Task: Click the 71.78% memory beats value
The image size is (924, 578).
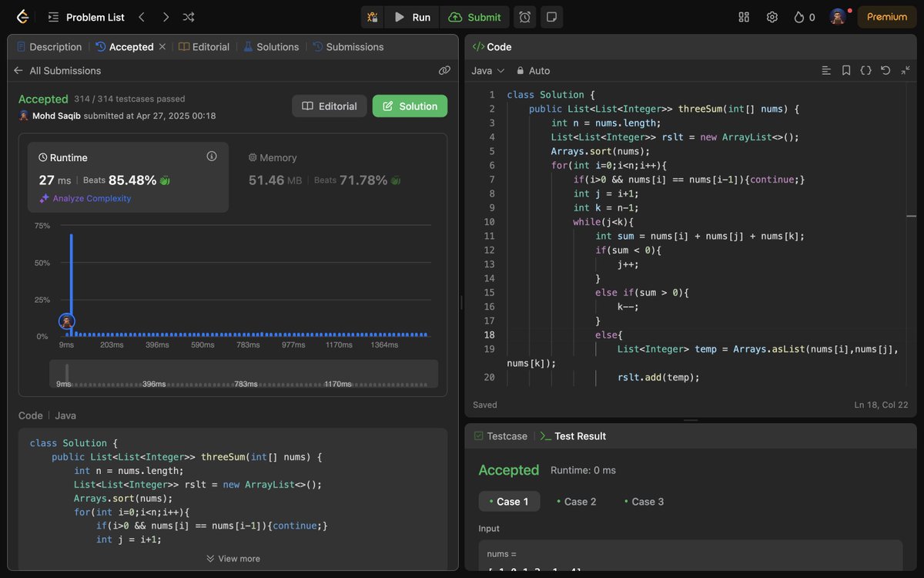Action: 363,180
